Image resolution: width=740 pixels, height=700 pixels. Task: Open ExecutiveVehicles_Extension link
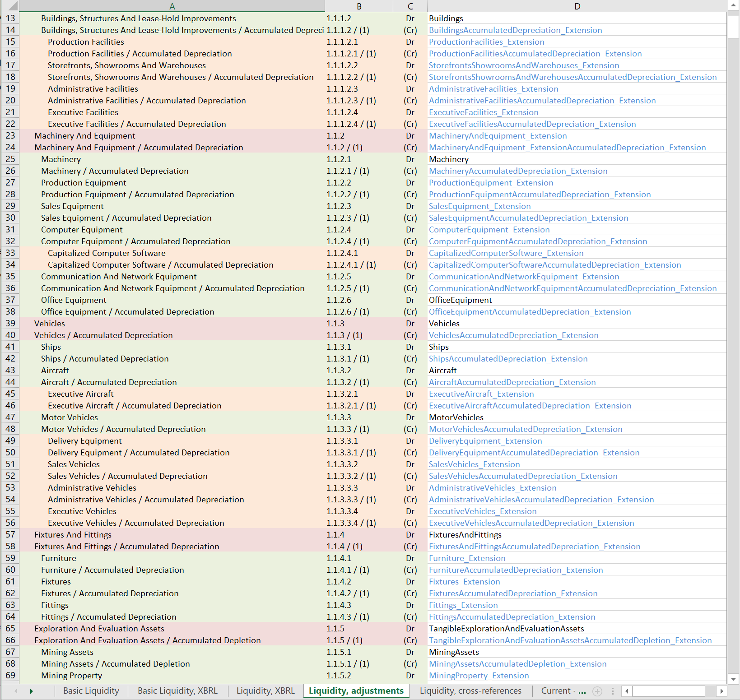(483, 511)
